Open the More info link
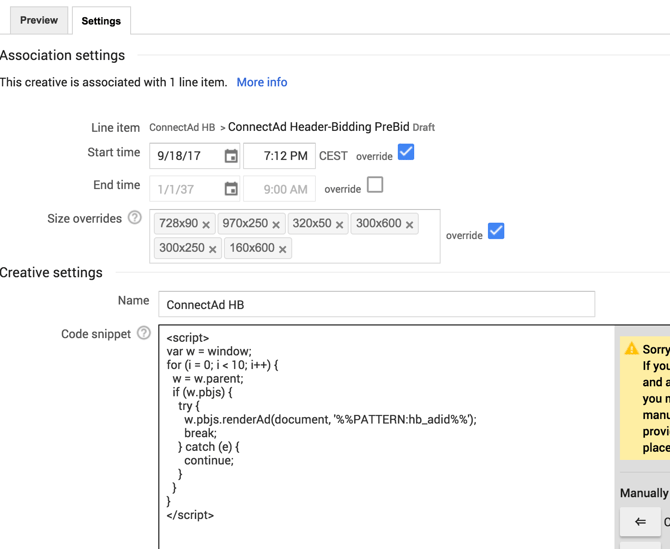 (262, 82)
